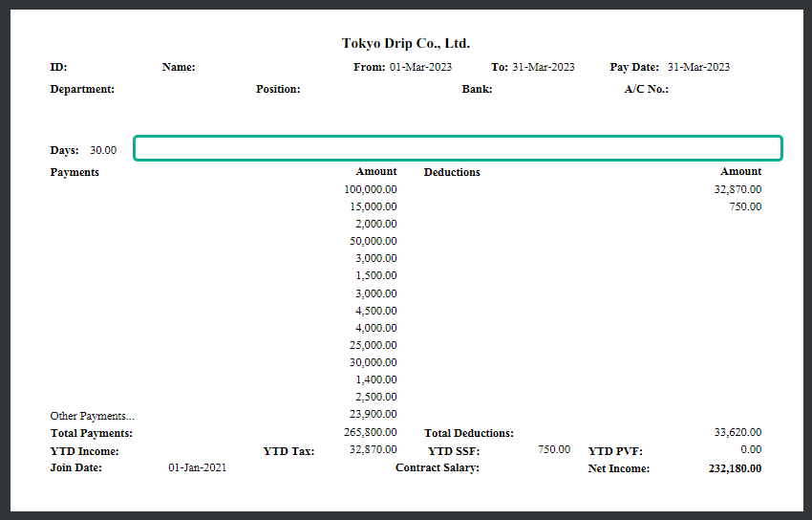This screenshot has height=520, width=812.
Task: Select the "YTD Tax:" label
Action: coord(288,451)
